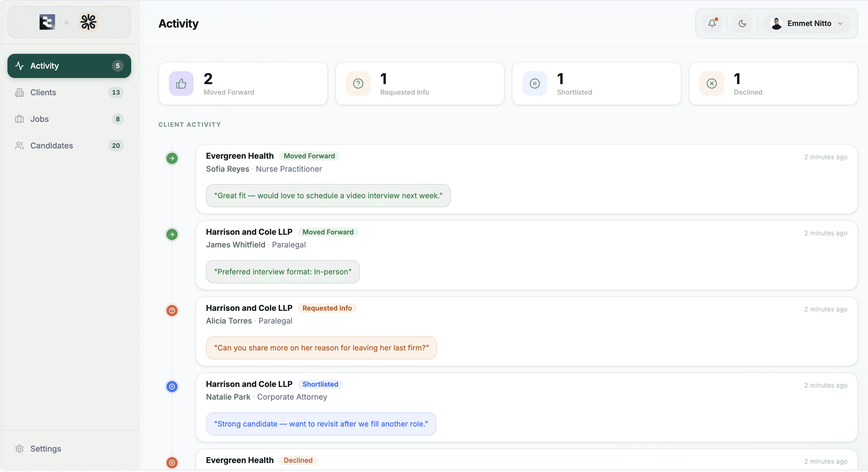Click the flower-shaped partner logo
The width and height of the screenshot is (868, 472).
coord(88,22)
